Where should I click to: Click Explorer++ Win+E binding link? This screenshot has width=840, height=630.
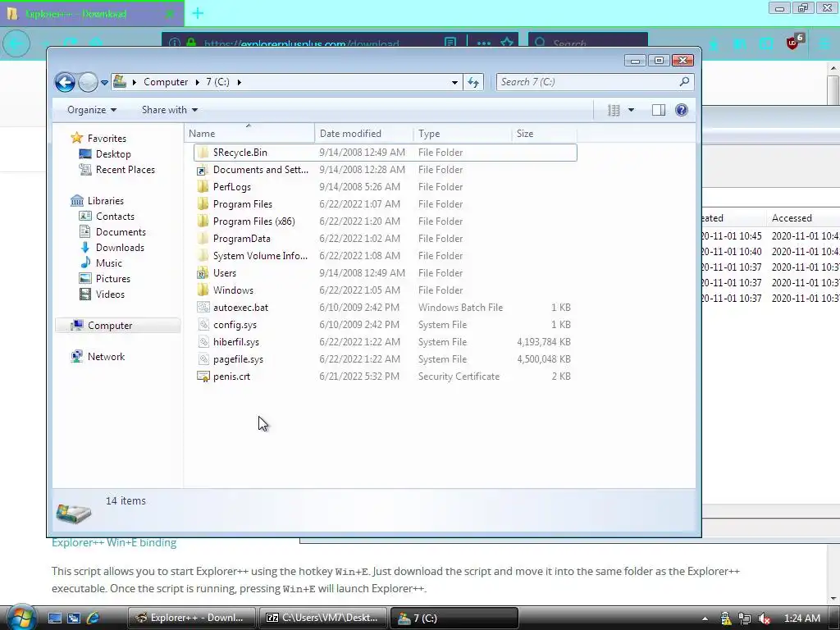coord(114,543)
